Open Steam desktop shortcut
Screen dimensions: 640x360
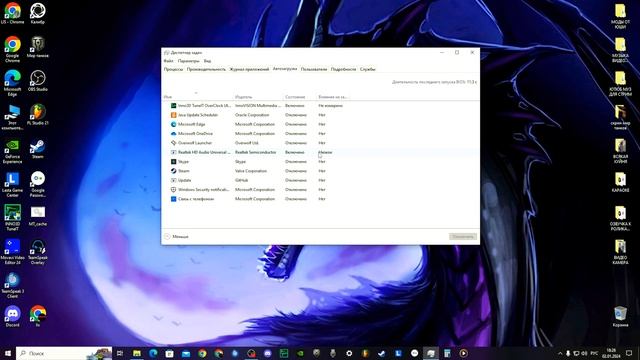point(38,148)
